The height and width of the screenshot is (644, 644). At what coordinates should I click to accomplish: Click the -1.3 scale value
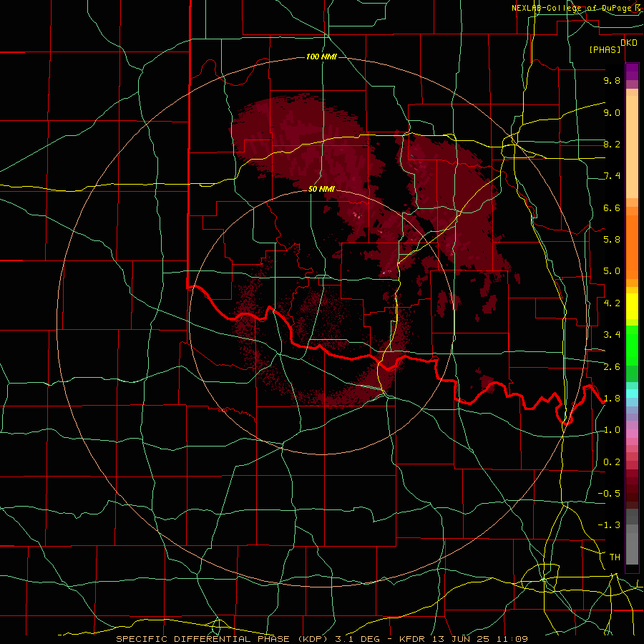pos(609,525)
